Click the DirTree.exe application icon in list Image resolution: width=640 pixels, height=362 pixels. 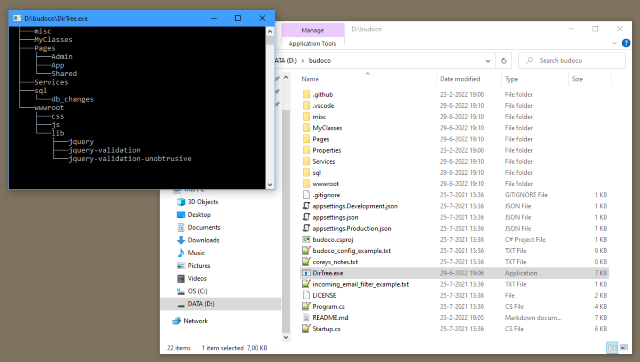click(306, 273)
